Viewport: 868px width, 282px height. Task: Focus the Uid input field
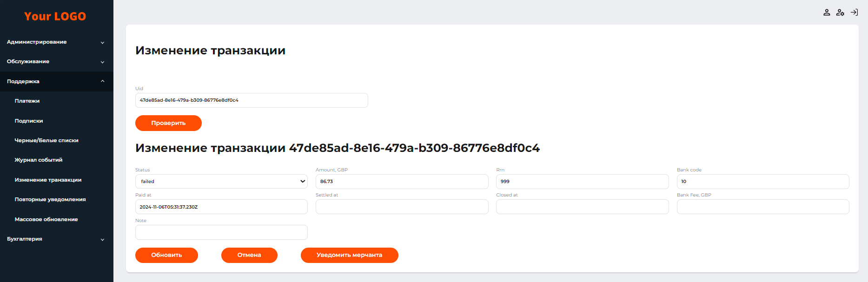(252, 100)
